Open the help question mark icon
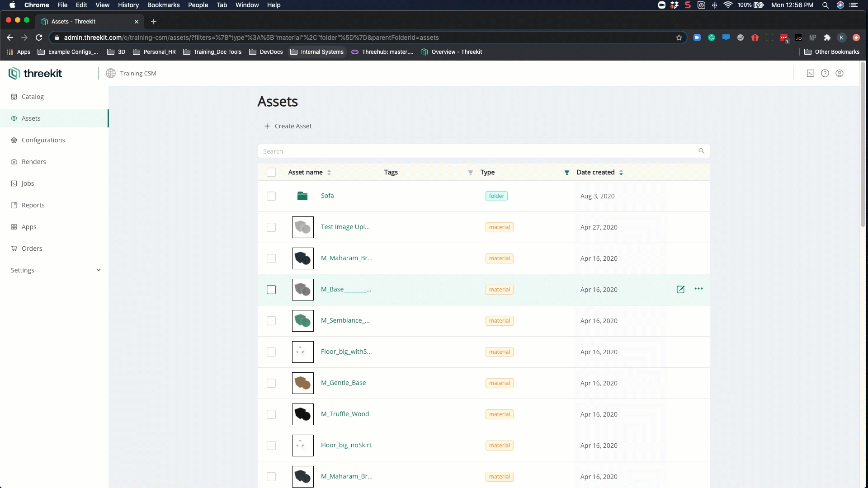 pos(825,73)
